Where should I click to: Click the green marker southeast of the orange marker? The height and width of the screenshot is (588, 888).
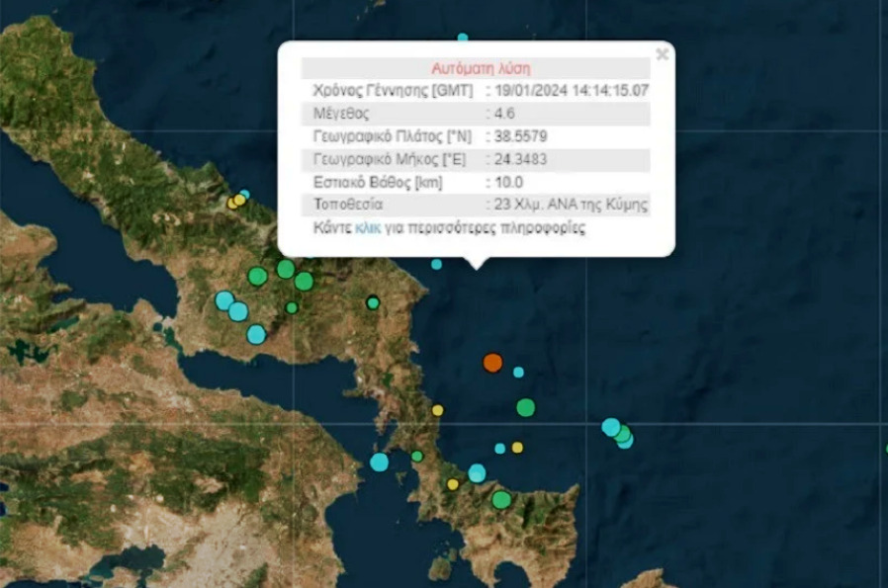525,407
